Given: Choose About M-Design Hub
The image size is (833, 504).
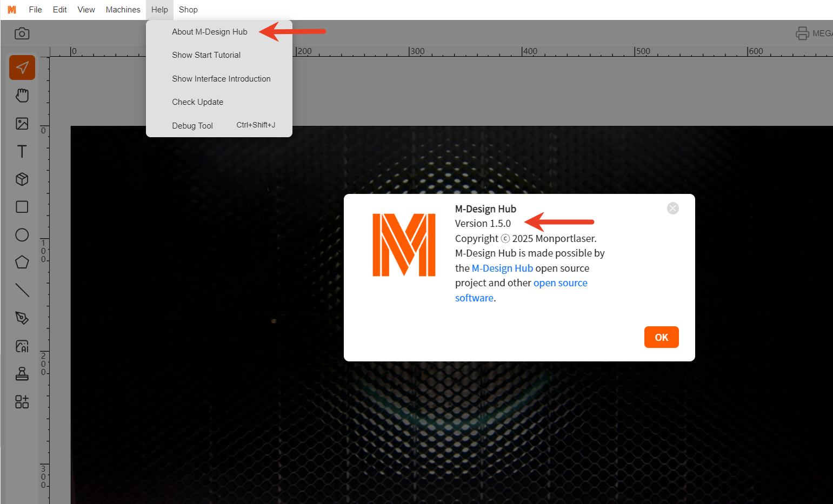Looking at the screenshot, I should (x=210, y=32).
